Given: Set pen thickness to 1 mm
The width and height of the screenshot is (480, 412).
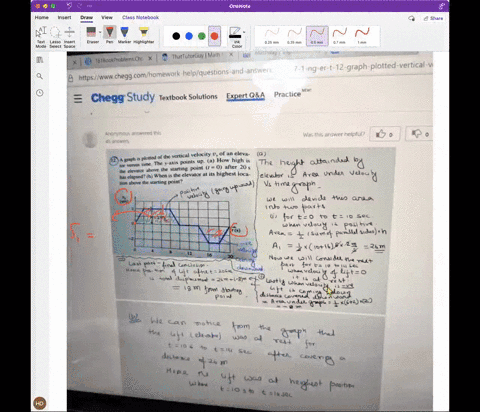Looking at the screenshot, I should click(362, 36).
